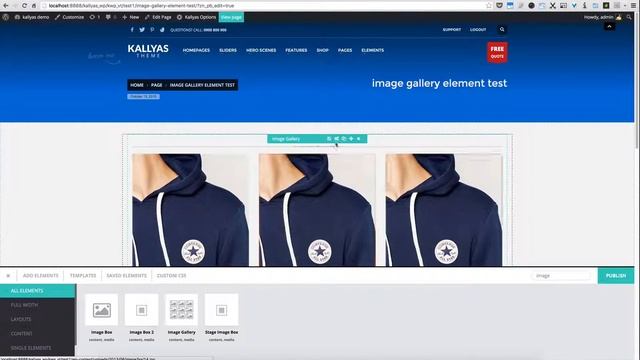The height and width of the screenshot is (360, 640).
Task: Click the browser back arrow
Action: 6,6
